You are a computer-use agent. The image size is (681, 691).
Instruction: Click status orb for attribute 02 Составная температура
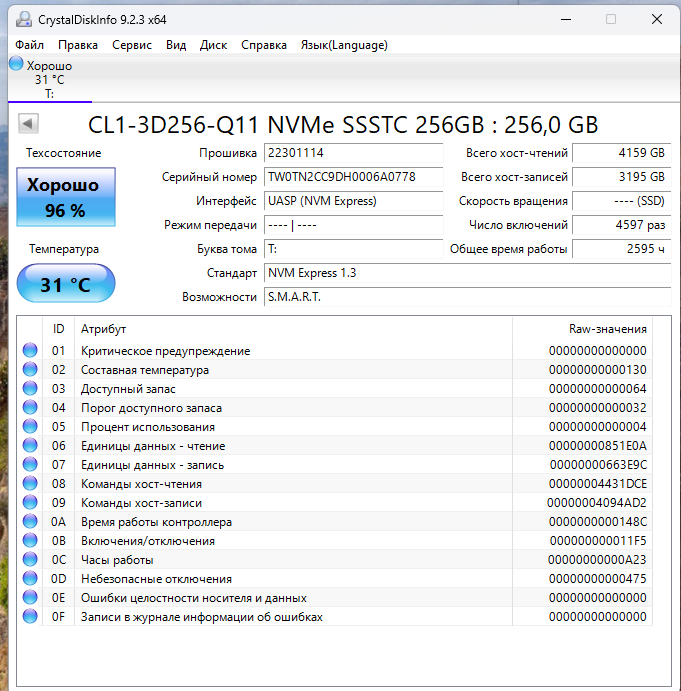click(30, 369)
